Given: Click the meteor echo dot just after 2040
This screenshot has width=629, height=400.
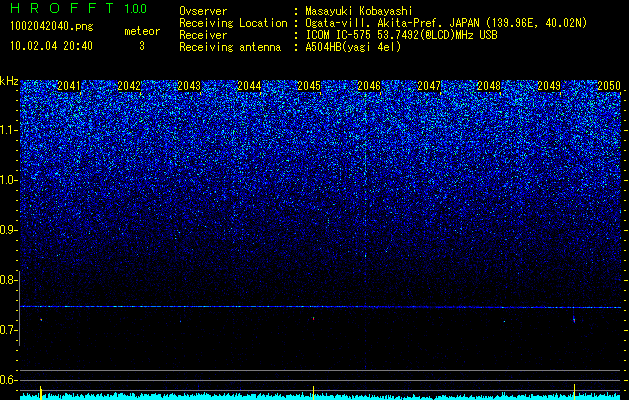Looking at the screenshot, I should 41,320.
